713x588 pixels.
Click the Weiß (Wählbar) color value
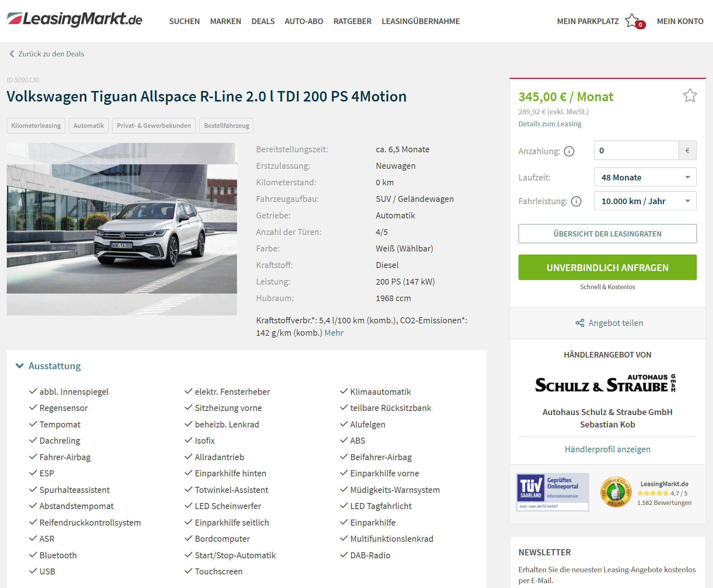(404, 249)
